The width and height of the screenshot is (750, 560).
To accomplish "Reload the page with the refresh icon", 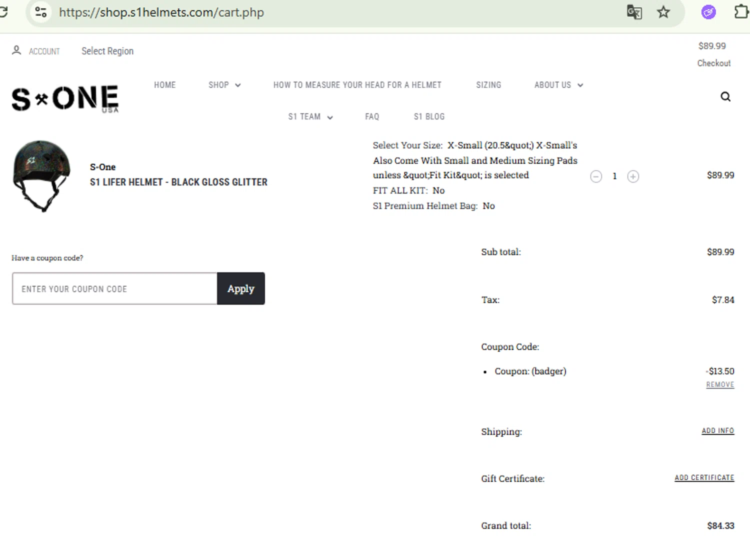I will point(3,12).
